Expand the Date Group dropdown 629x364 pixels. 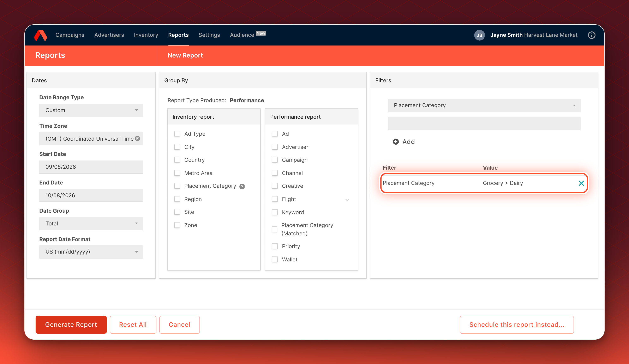(91, 224)
